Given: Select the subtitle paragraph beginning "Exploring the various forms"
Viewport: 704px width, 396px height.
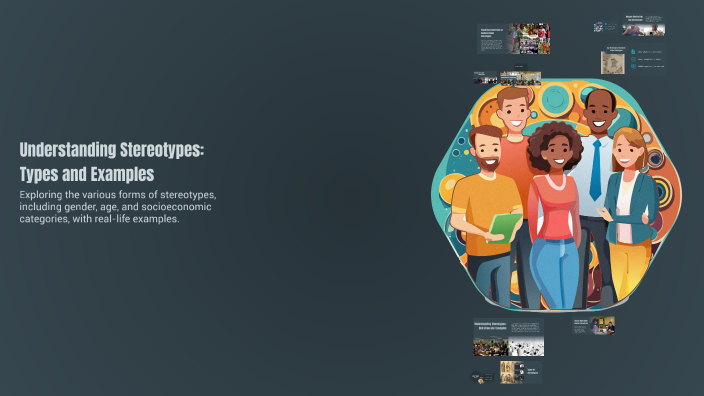Looking at the screenshot, I should 118,207.
